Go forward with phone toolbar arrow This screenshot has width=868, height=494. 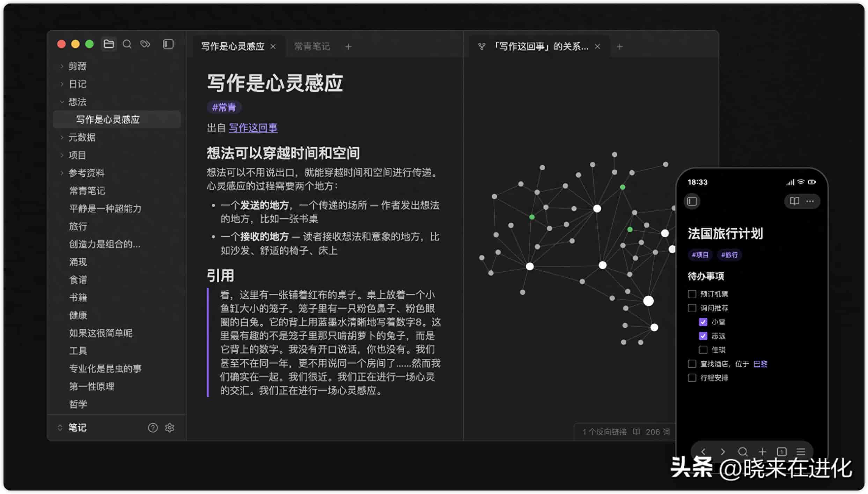[723, 452]
